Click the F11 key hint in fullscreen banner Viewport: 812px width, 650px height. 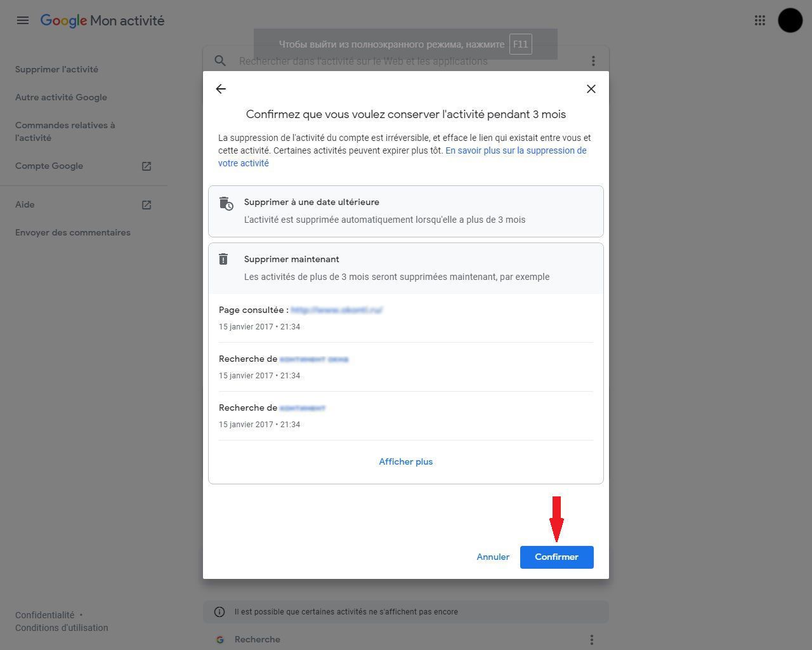click(520, 44)
